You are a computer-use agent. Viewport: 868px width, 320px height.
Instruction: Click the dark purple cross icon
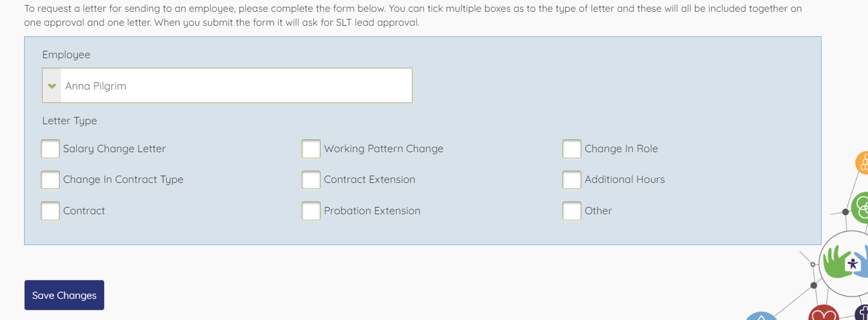tap(862, 314)
